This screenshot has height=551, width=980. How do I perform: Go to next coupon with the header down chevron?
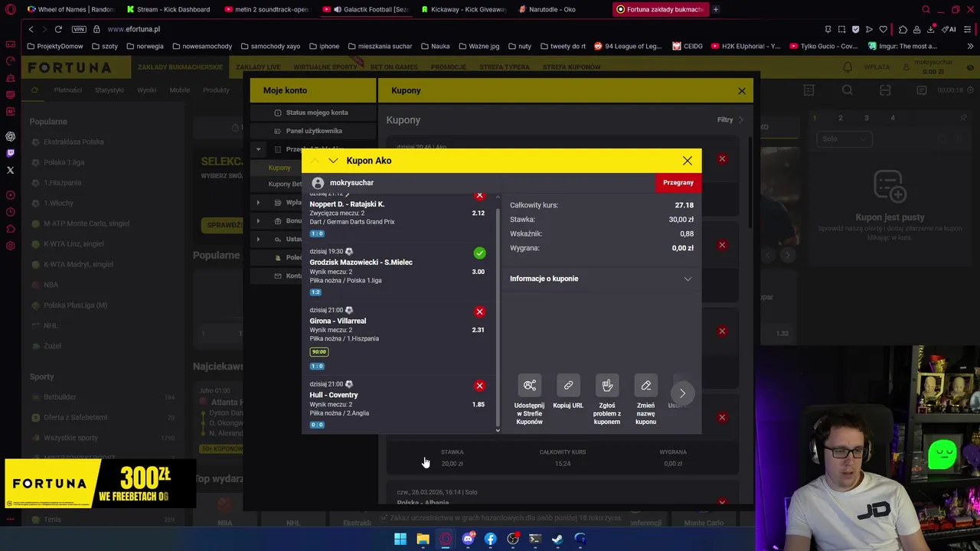[x=333, y=161]
